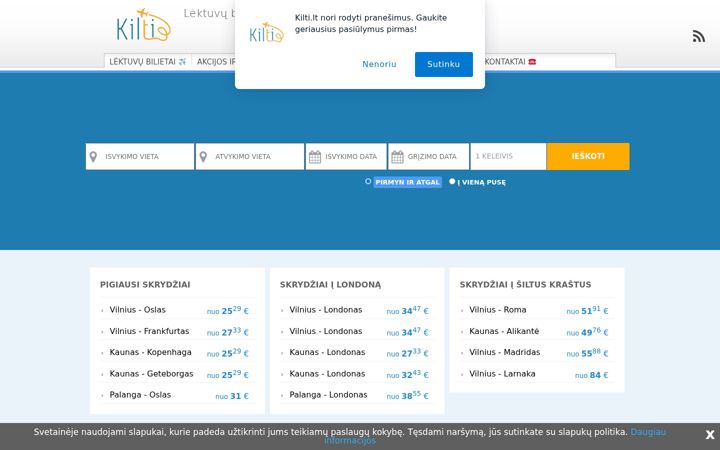Image resolution: width=720 pixels, height=450 pixels.
Task: Click Skrydžiai į šiltus kraštus heading
Action: click(525, 285)
